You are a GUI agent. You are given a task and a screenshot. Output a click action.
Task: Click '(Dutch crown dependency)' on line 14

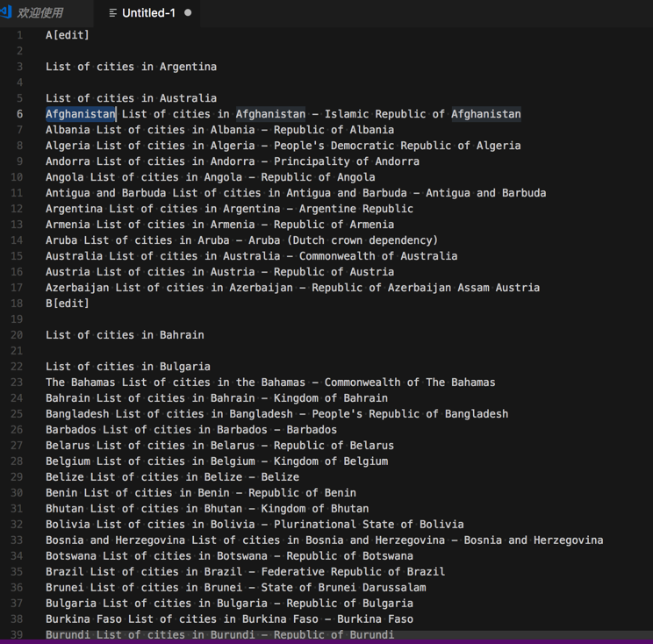pyautogui.click(x=363, y=240)
